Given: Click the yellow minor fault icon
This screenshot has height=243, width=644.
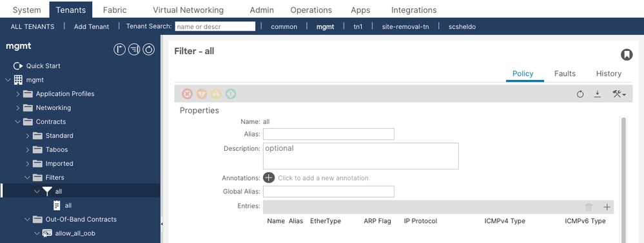Looking at the screenshot, I should [x=216, y=94].
